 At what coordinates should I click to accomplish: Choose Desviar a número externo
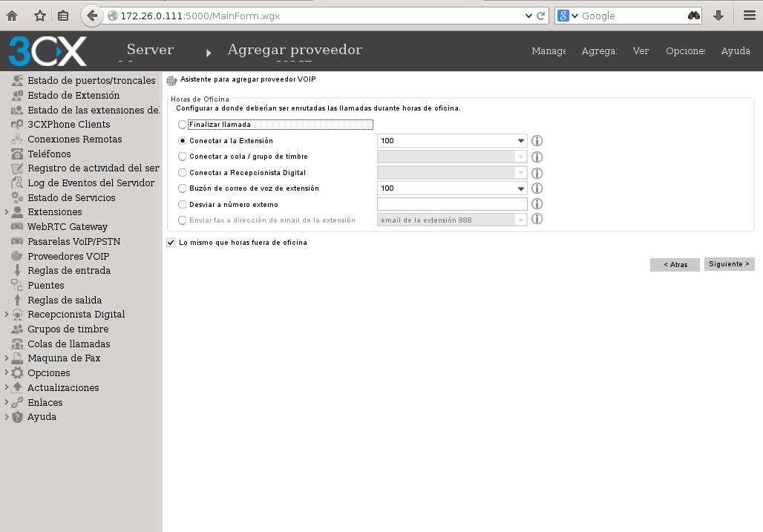pos(182,204)
